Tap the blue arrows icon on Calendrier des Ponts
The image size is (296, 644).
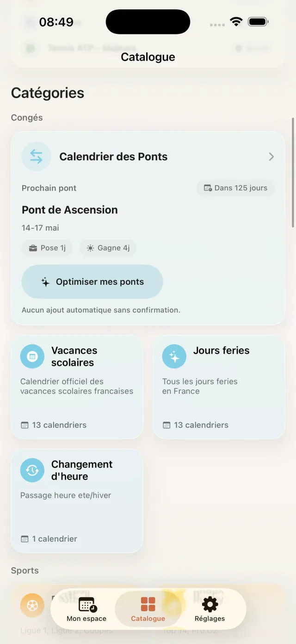coord(36,156)
